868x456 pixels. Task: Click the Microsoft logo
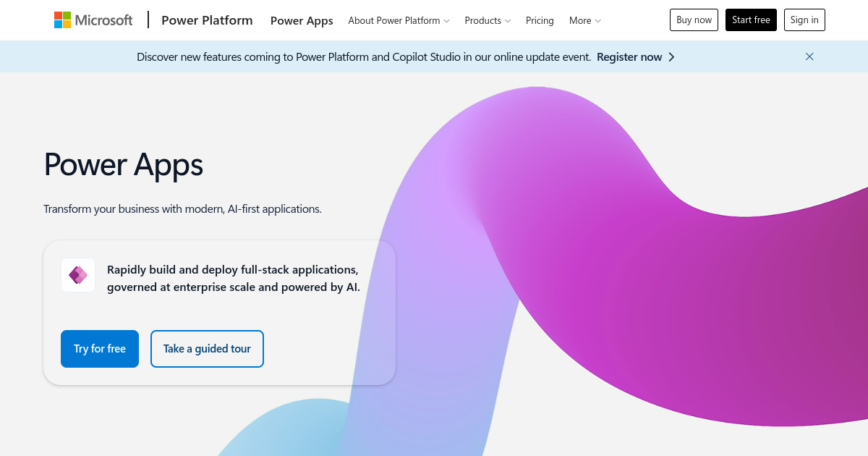pyautogui.click(x=93, y=20)
